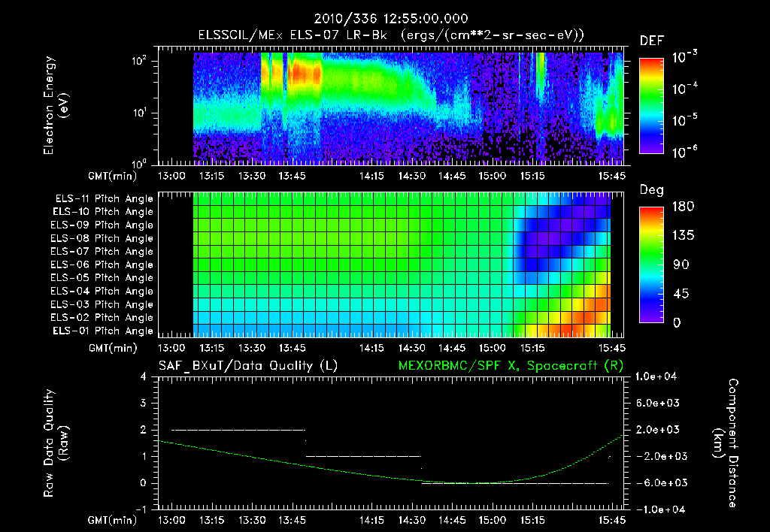This screenshot has width=770, height=532.
Task: Click the DEF label above the energy color bar
Action: coord(652,41)
